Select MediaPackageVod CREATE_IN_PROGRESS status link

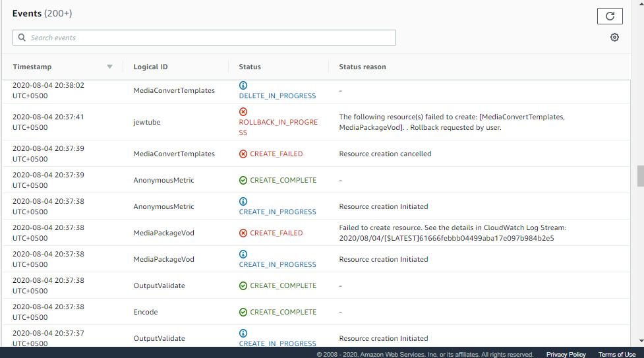coord(278,264)
